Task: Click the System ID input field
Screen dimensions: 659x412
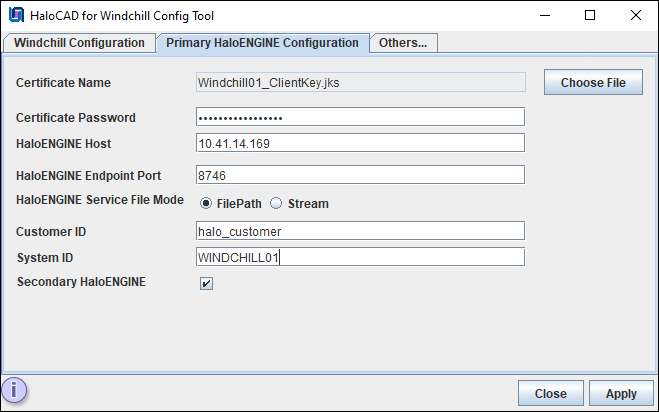Action: coord(361,257)
